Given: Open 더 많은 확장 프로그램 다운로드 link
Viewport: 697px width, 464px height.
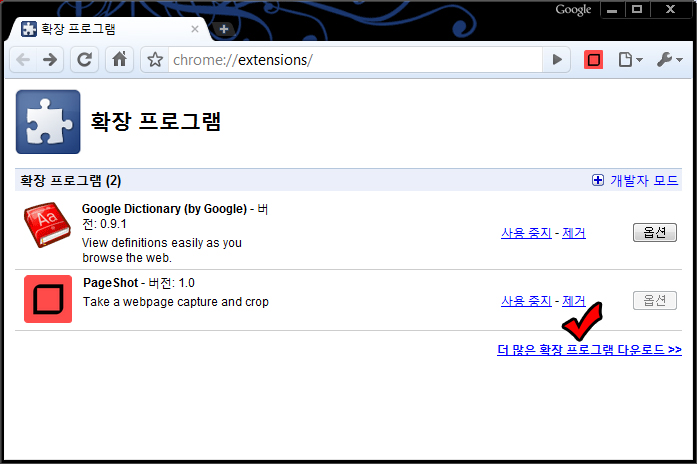Looking at the screenshot, I should pyautogui.click(x=589, y=350).
